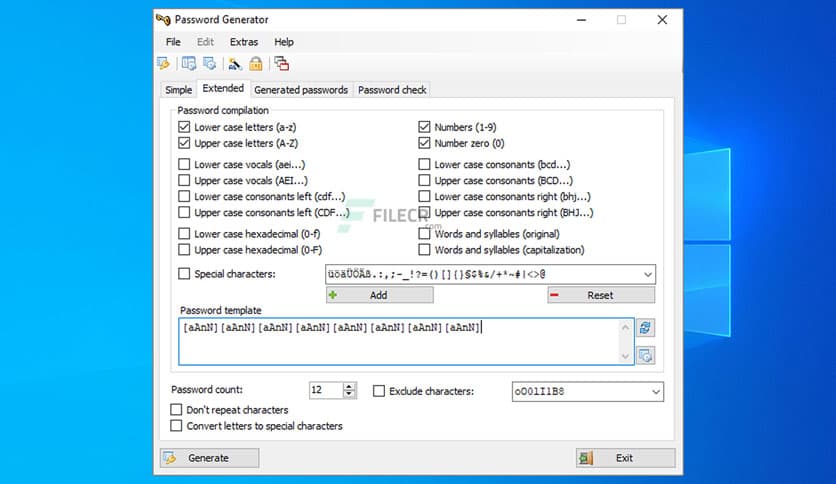Tick Upper case consonants left (CDF...)
This screenshot has width=836, height=484.
coord(184,212)
